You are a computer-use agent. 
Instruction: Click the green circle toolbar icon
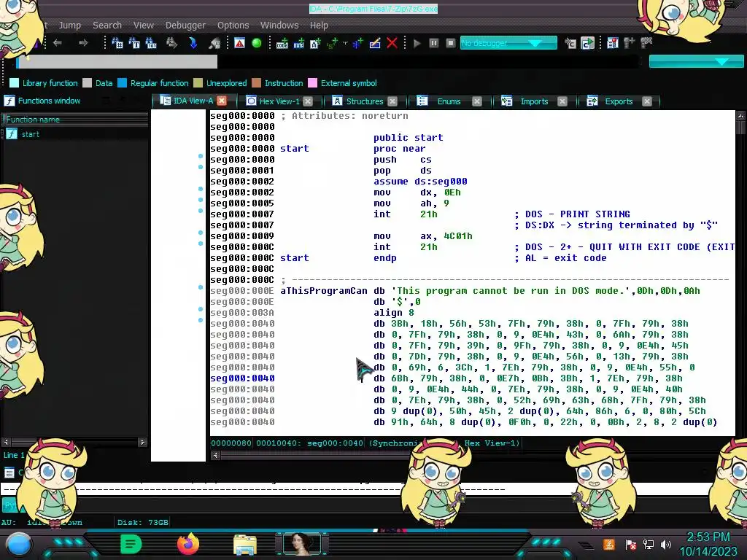(x=256, y=43)
